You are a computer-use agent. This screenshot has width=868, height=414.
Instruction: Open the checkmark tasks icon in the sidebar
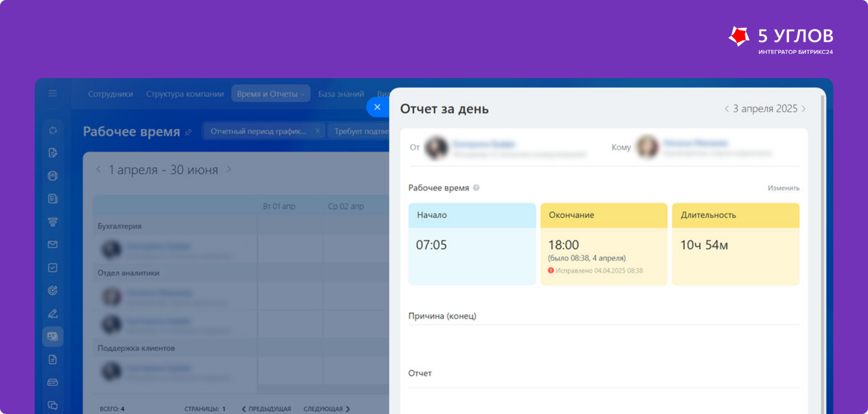tap(53, 268)
